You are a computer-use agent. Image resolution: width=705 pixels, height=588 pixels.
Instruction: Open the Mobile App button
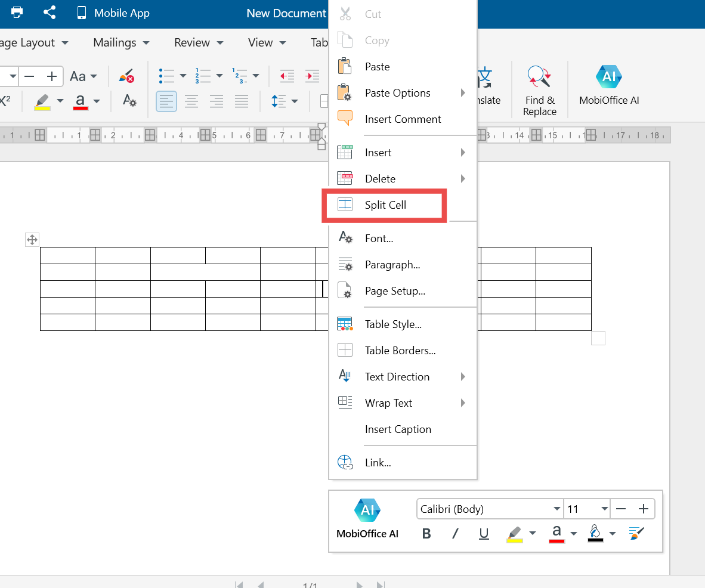click(x=113, y=13)
